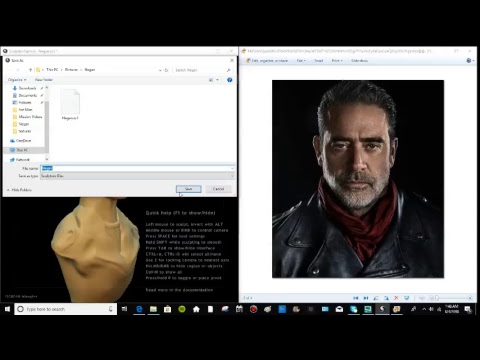Click Email in the photo viewer toolbar
This screenshot has height=360, width=480.
[319, 61]
